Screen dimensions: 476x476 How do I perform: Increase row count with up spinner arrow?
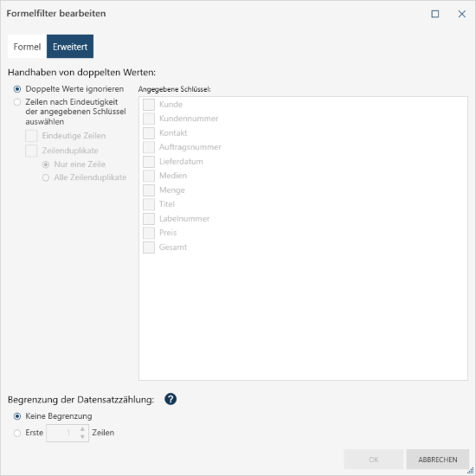[82, 428]
